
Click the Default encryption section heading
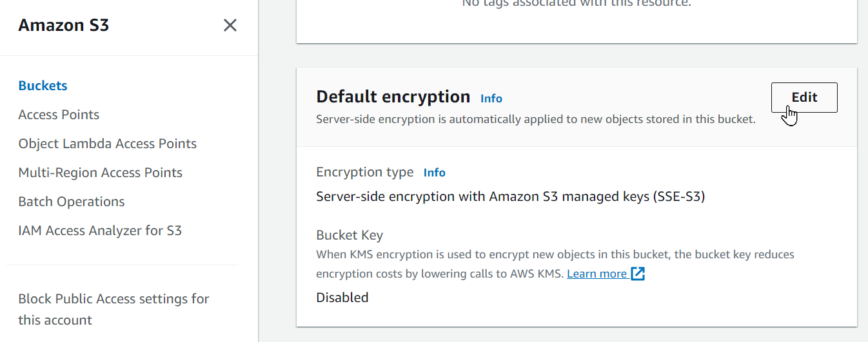coord(393,97)
